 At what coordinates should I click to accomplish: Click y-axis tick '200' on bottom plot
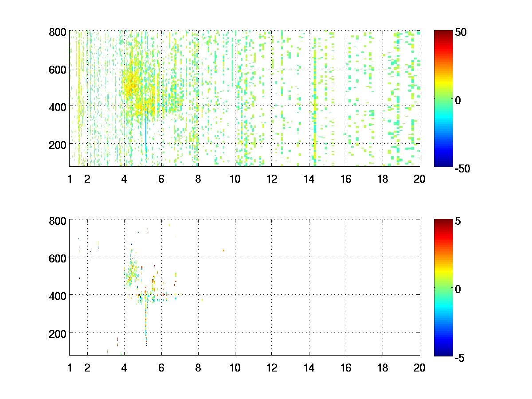(58, 333)
